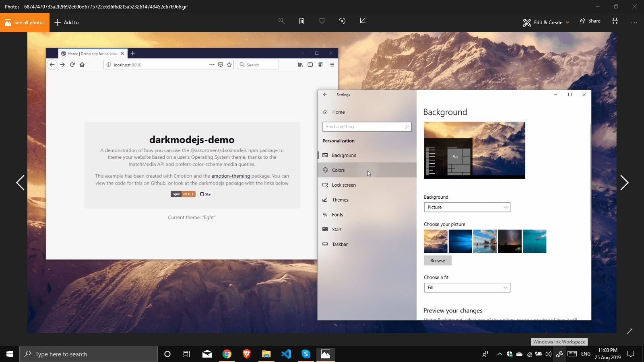Viewport: 644px width, 362px height.
Task: Open Choose a fit dropdown set to Fill
Action: pyautogui.click(x=467, y=288)
